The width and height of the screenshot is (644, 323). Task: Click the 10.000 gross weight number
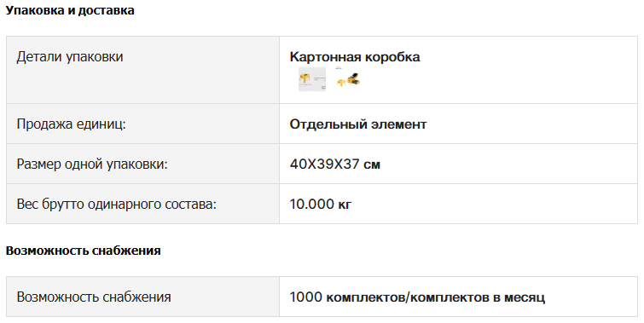[311, 204]
